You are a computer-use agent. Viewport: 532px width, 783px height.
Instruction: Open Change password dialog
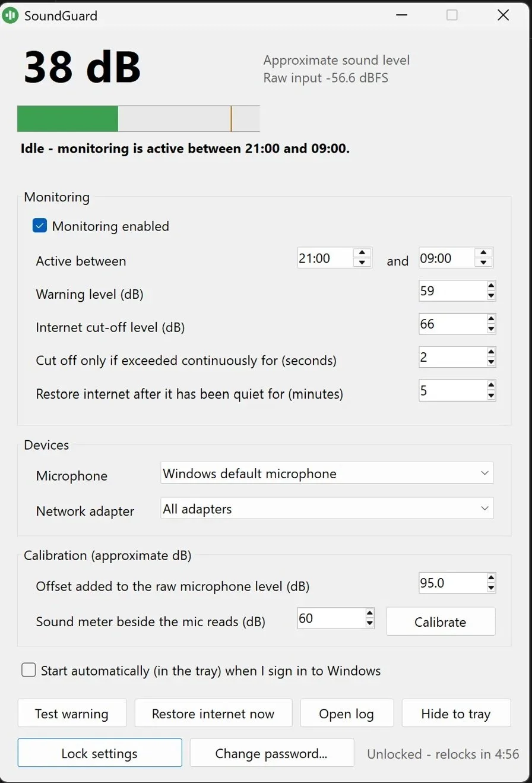click(x=271, y=753)
